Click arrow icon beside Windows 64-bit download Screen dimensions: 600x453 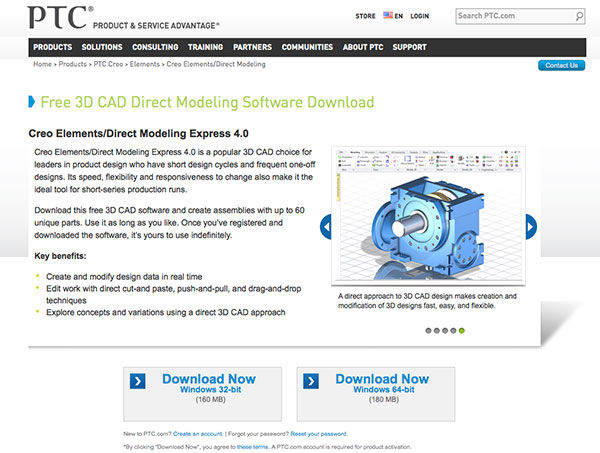(x=311, y=381)
